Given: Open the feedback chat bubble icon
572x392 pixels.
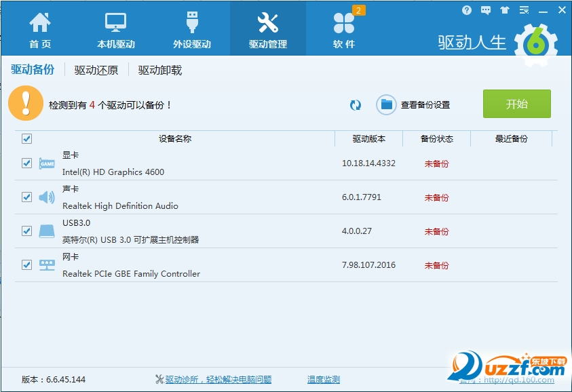Looking at the screenshot, I should coord(485,9).
